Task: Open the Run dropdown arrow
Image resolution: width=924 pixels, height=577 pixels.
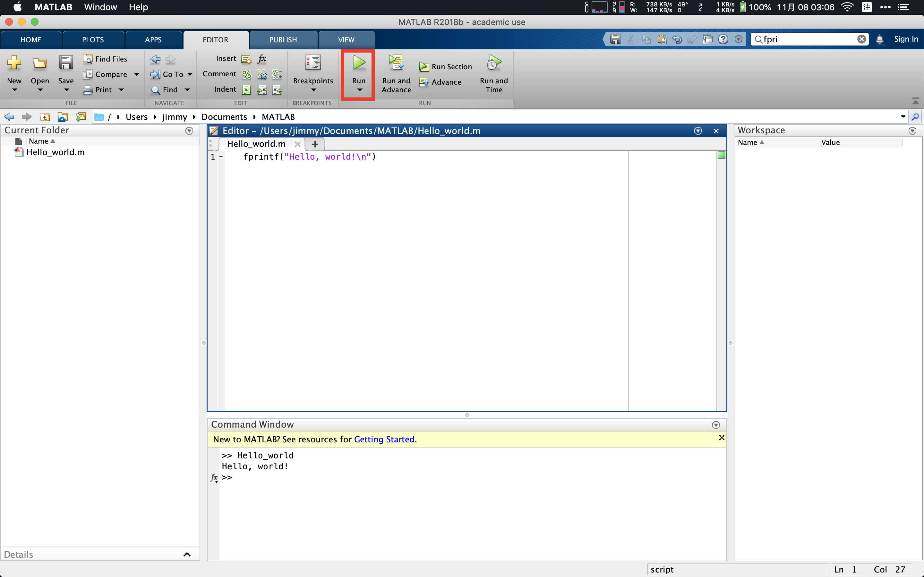Action: (359, 90)
